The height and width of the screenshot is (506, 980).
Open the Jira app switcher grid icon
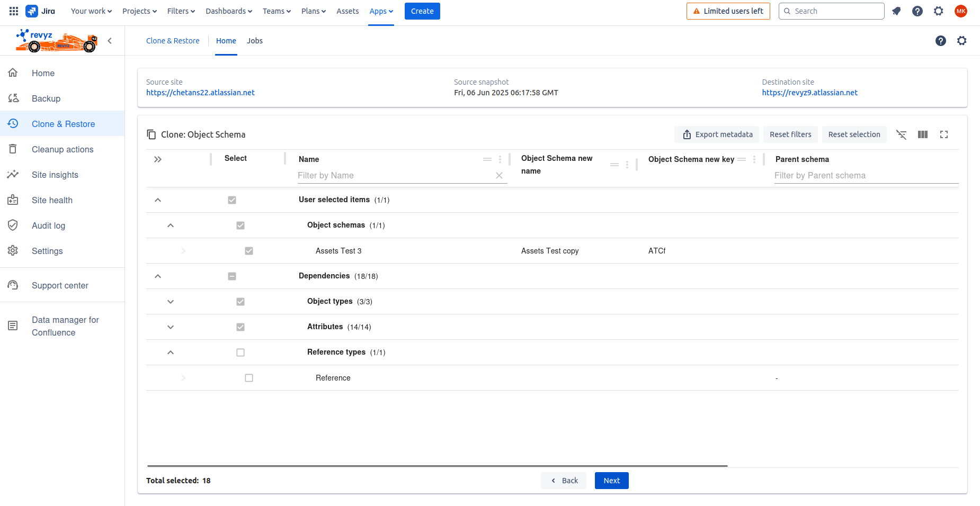pos(14,11)
